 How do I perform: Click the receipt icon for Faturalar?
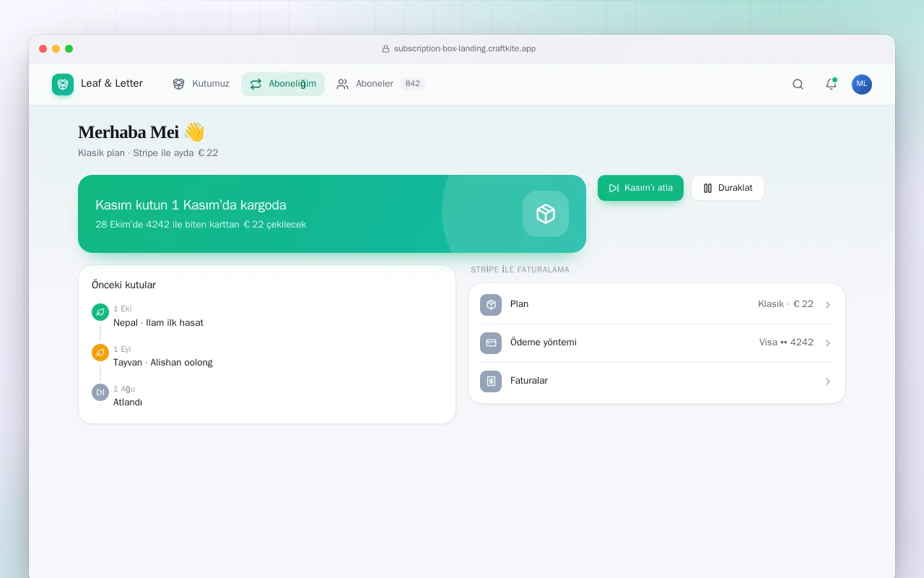tap(491, 381)
